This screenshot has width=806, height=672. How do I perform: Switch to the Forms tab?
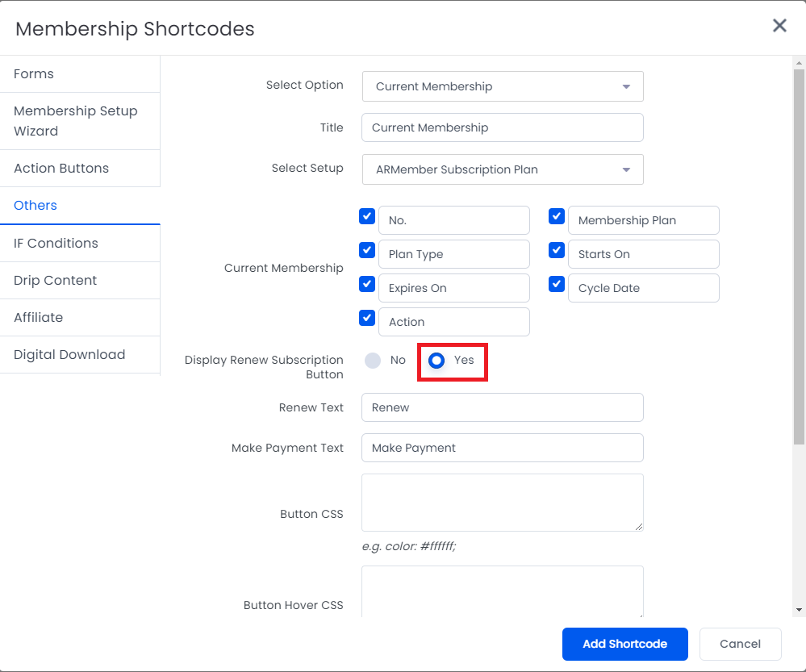[x=80, y=74]
